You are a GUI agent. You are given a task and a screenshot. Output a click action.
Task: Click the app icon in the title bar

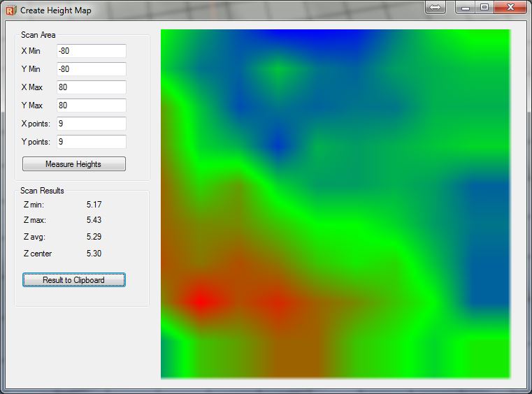click(x=10, y=10)
